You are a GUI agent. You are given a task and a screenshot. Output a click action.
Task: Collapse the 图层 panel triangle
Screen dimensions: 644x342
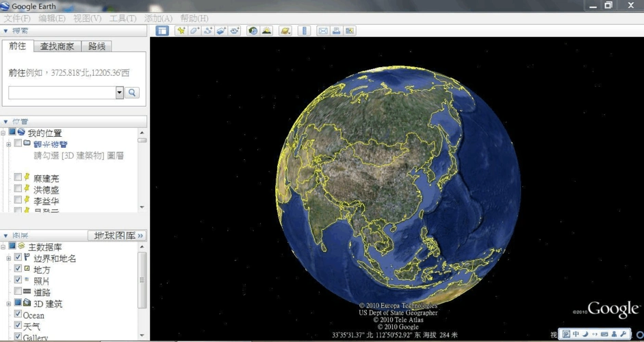point(5,236)
